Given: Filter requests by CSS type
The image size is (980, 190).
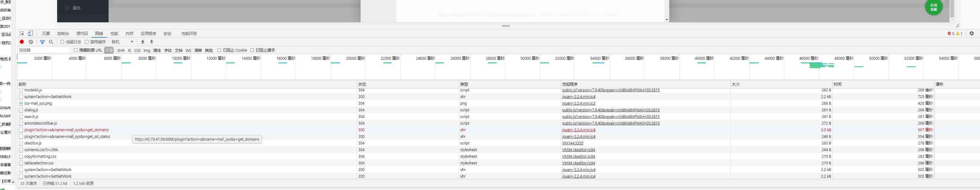Looking at the screenshot, I should point(137,50).
